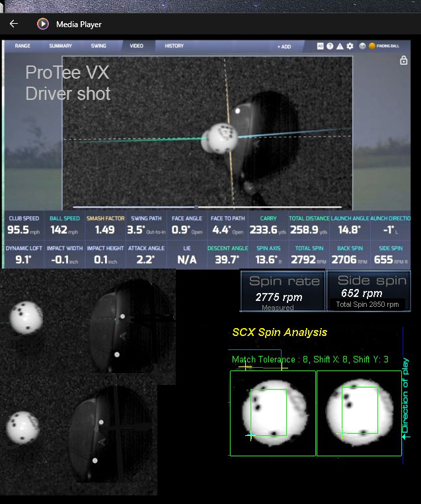Click the impact video frame of driver
This screenshot has height=504, width=421.
coord(207,133)
